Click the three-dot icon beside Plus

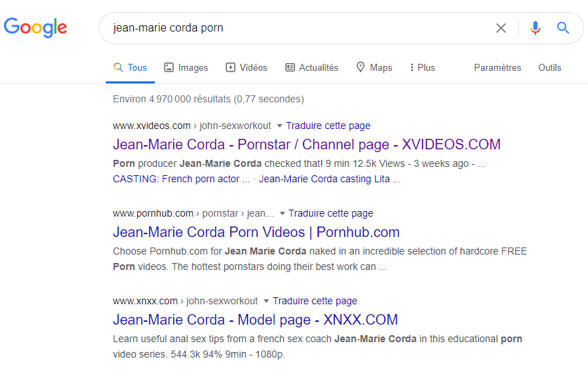click(x=412, y=67)
